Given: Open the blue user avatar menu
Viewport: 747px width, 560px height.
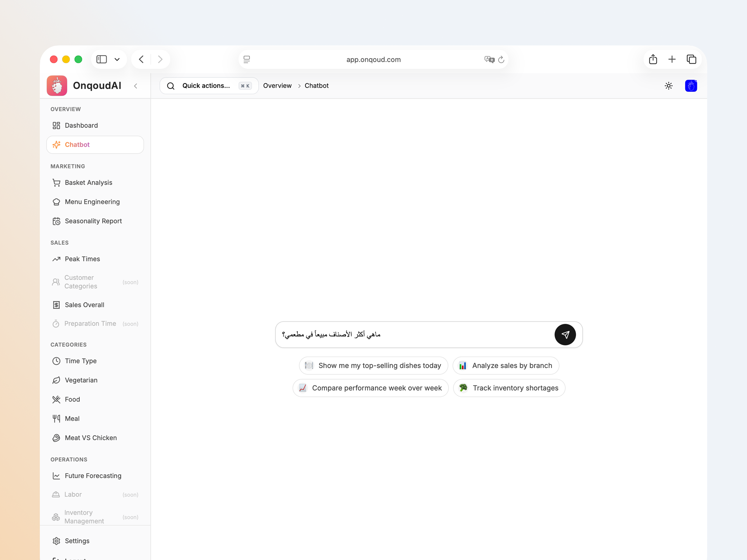Looking at the screenshot, I should (691, 86).
